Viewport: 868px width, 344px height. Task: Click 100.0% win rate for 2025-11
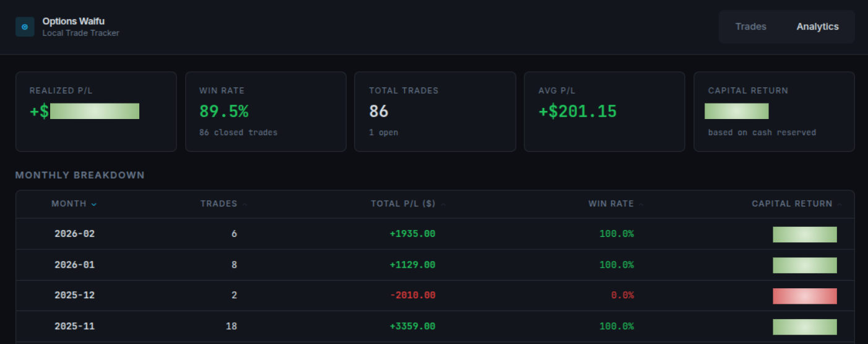coord(617,326)
